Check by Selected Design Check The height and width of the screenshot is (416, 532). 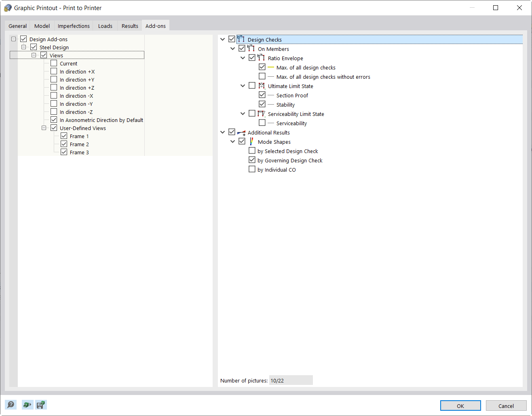[x=252, y=151]
